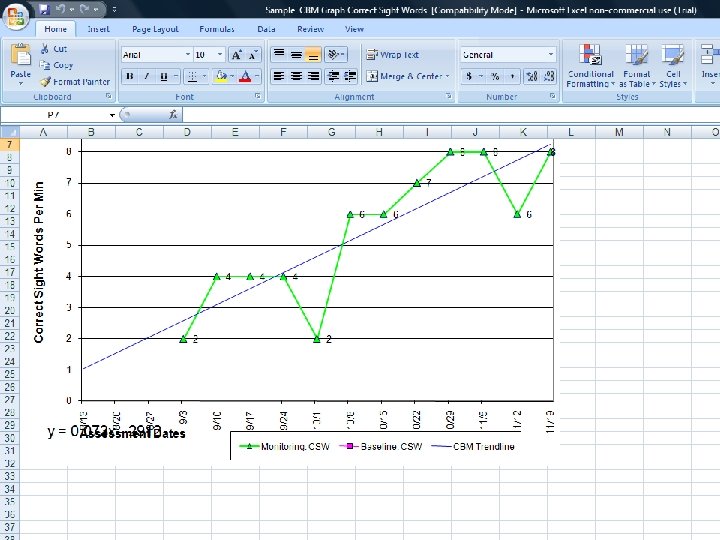
Task: Switch to the Insert tab
Action: tap(98, 29)
